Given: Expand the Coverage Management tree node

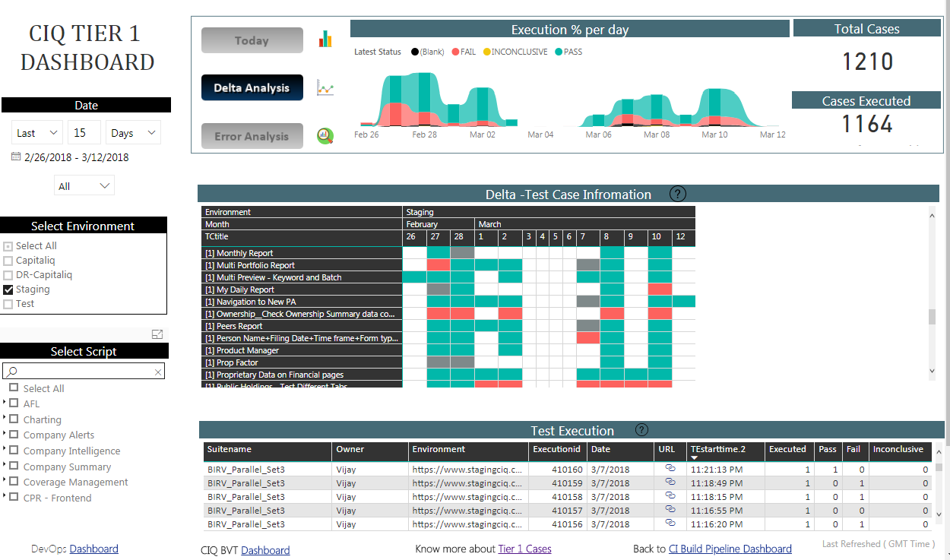Looking at the screenshot, I should 5,481.
